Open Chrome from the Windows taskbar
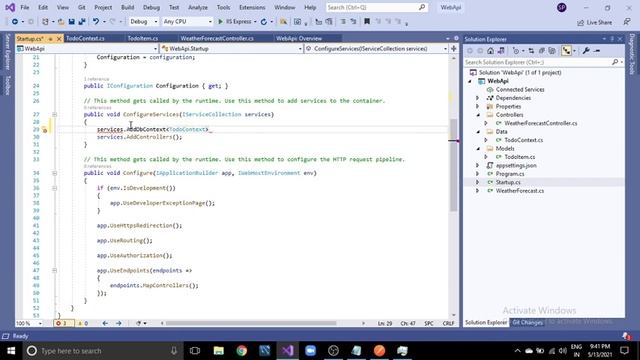Viewport: 640px width, 360px height. tap(242, 351)
